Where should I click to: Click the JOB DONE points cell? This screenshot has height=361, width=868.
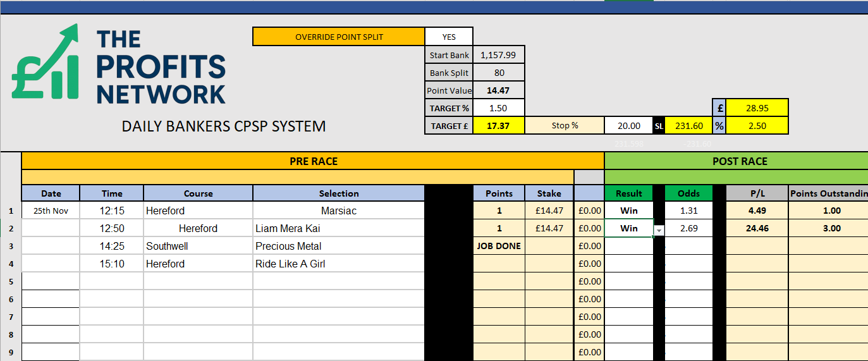click(499, 246)
